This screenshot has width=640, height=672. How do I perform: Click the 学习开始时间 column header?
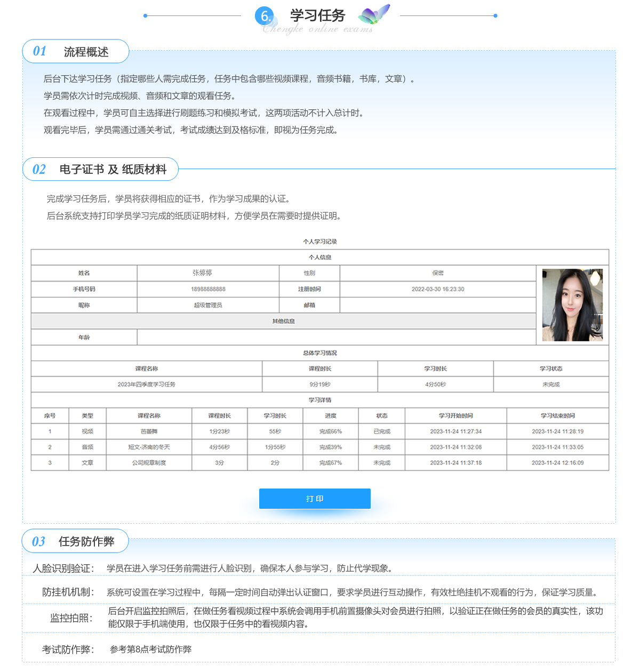(x=455, y=416)
